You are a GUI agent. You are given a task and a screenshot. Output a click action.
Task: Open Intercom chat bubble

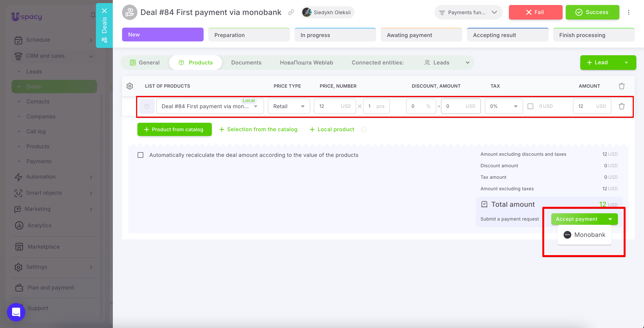(x=16, y=312)
